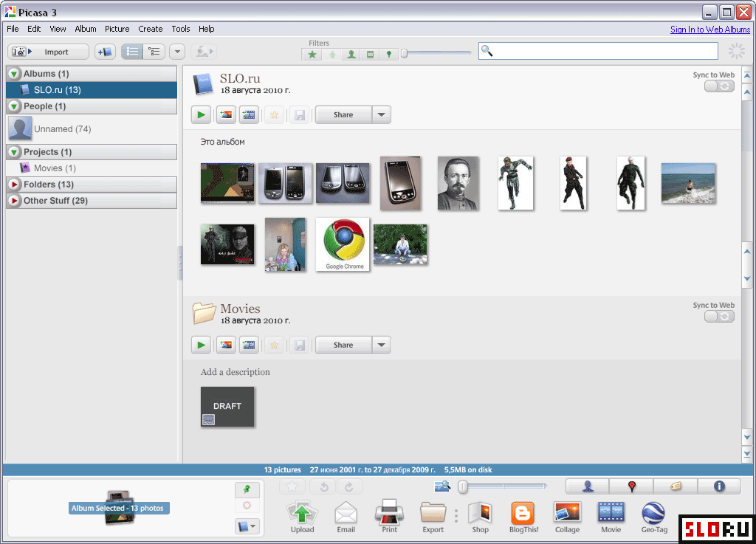
Task: Switch to flat folder list view
Action: point(132,52)
